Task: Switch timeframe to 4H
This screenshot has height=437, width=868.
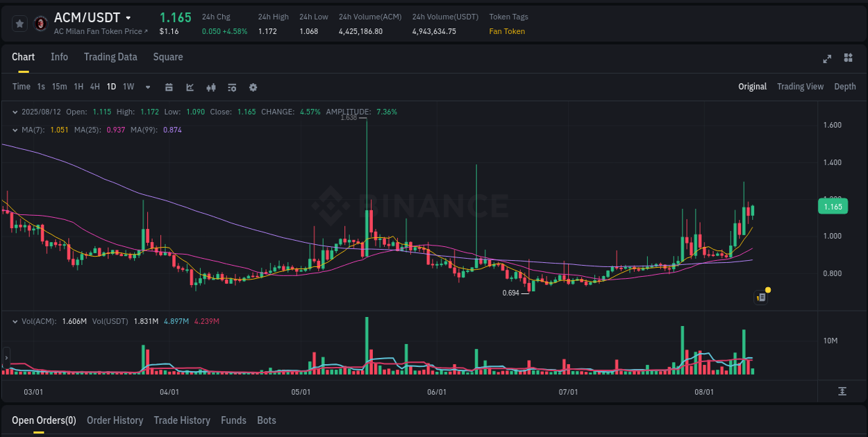Action: 94,87
